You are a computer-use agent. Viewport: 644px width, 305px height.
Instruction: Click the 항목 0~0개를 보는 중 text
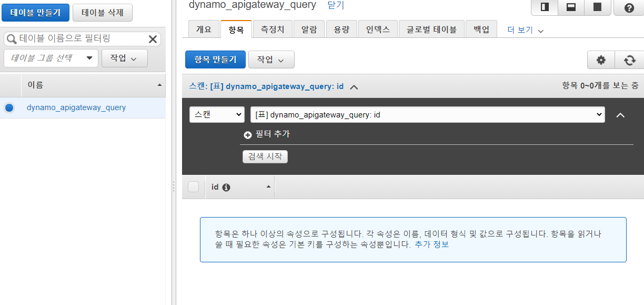click(x=600, y=85)
